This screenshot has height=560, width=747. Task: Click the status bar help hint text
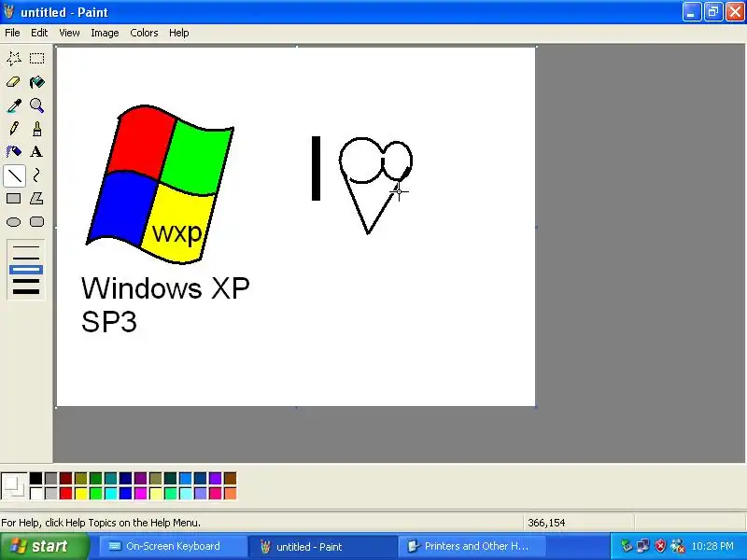[x=101, y=523]
